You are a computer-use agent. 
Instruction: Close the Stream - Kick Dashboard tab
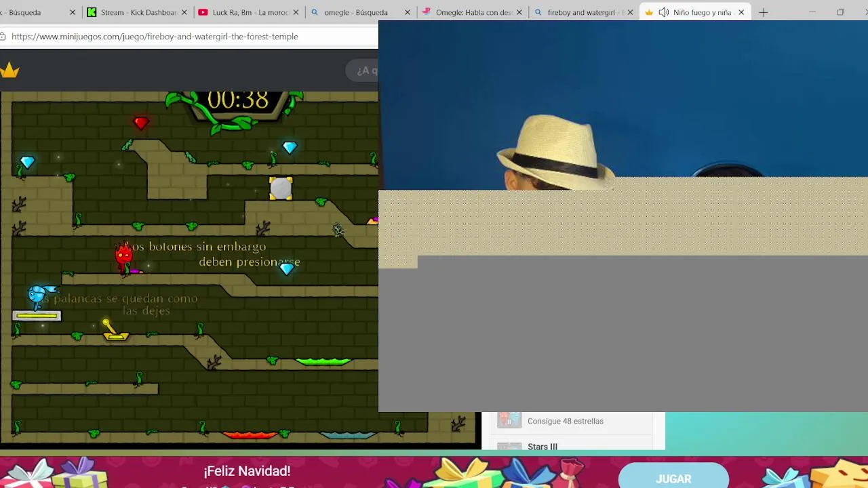tap(184, 12)
